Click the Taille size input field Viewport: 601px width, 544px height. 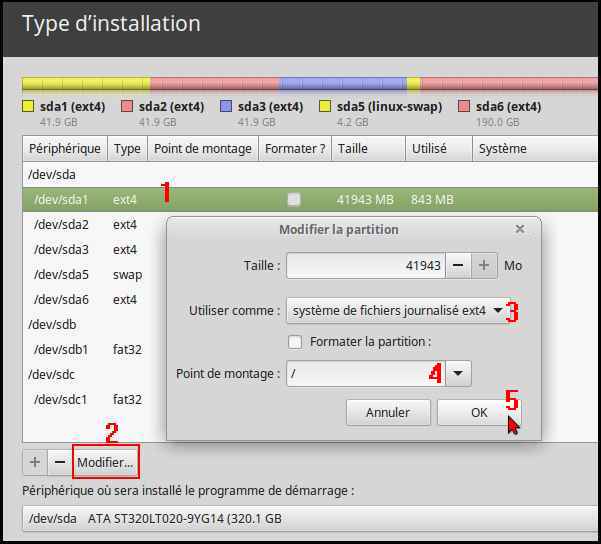[x=365, y=265]
